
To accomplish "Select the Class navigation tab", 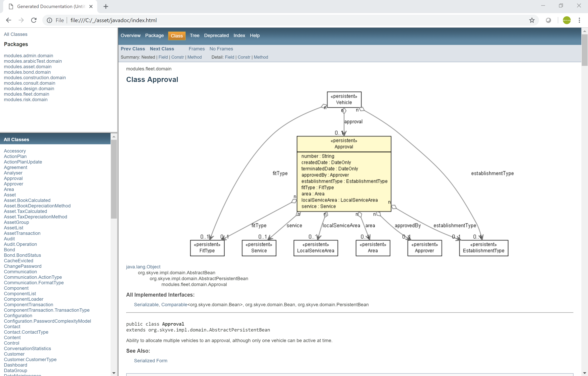I will 177,36.
